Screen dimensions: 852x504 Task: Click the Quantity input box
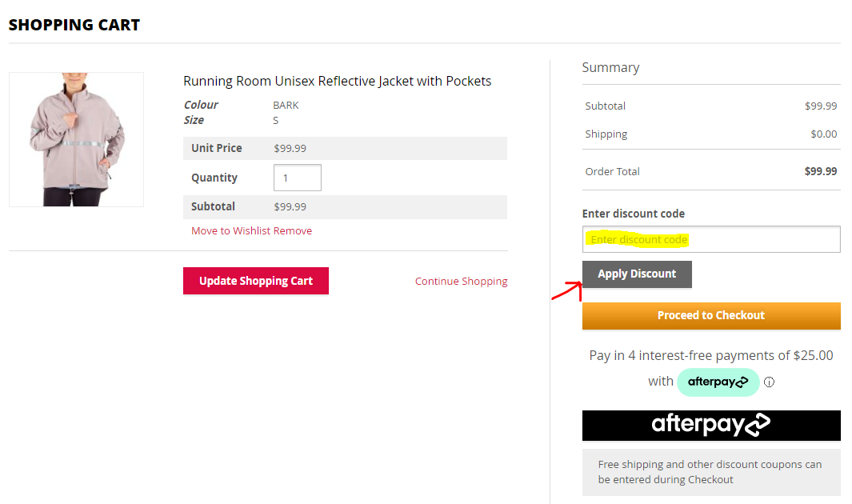pyautogui.click(x=298, y=178)
